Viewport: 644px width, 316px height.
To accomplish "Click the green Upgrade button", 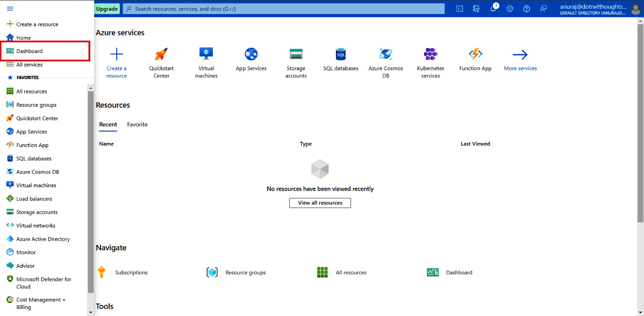I will pyautogui.click(x=107, y=9).
